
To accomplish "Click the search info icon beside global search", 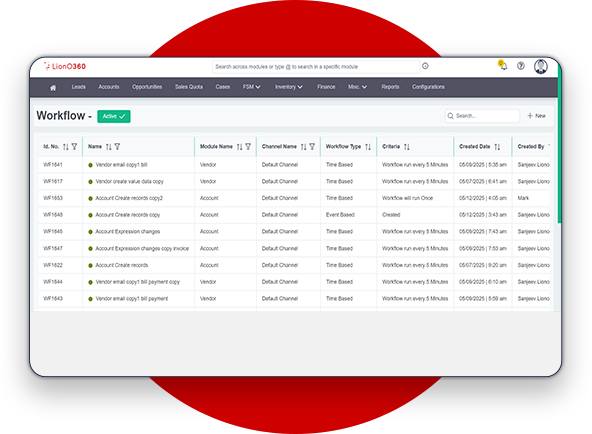I will [x=425, y=66].
